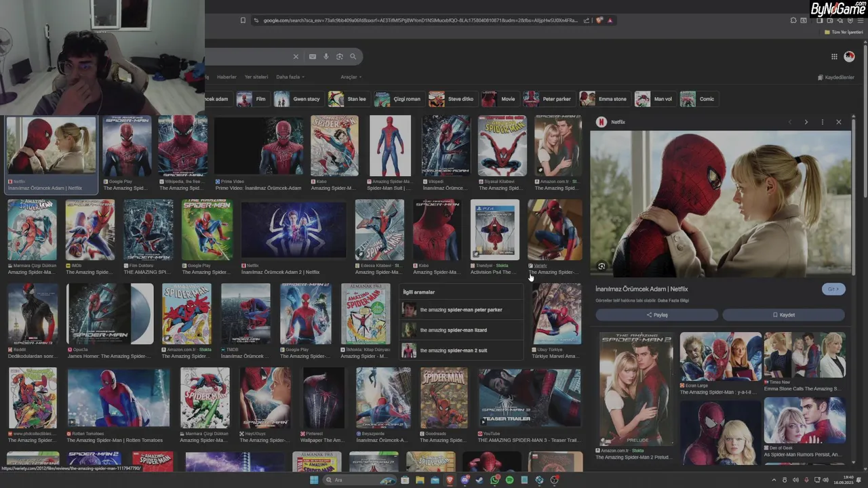Filter results by Emma stone chip
The height and width of the screenshot is (488, 868).
pyautogui.click(x=604, y=99)
